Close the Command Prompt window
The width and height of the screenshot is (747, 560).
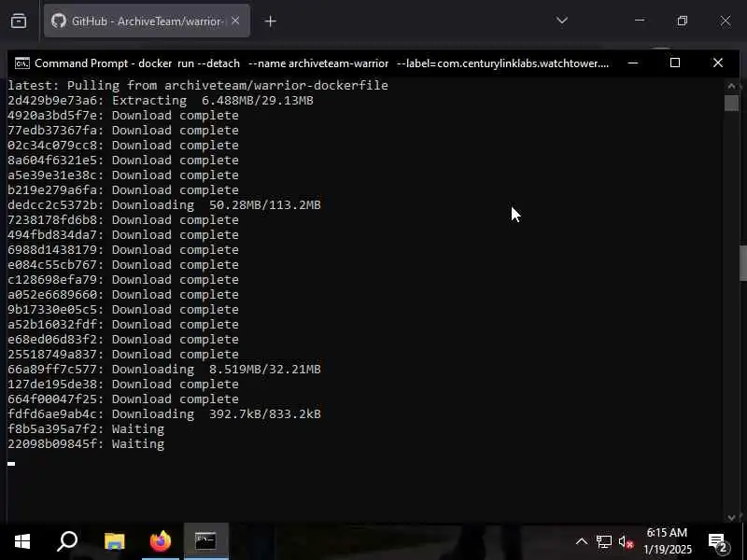click(717, 63)
